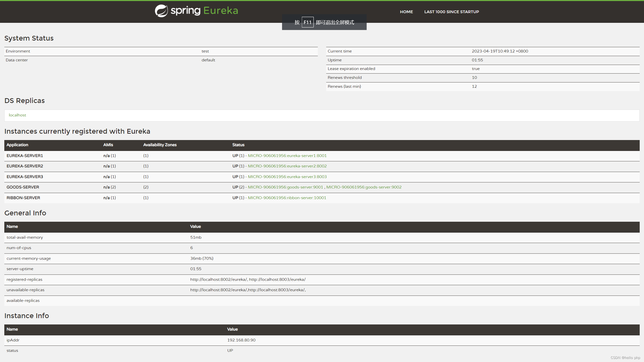Click the Status column header

(238, 145)
